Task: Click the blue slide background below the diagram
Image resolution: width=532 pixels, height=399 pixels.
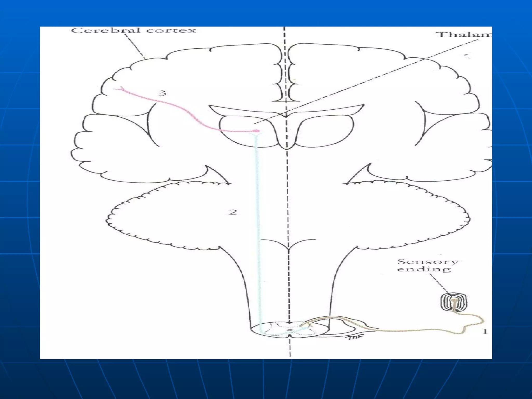Action: pyautogui.click(x=266, y=379)
